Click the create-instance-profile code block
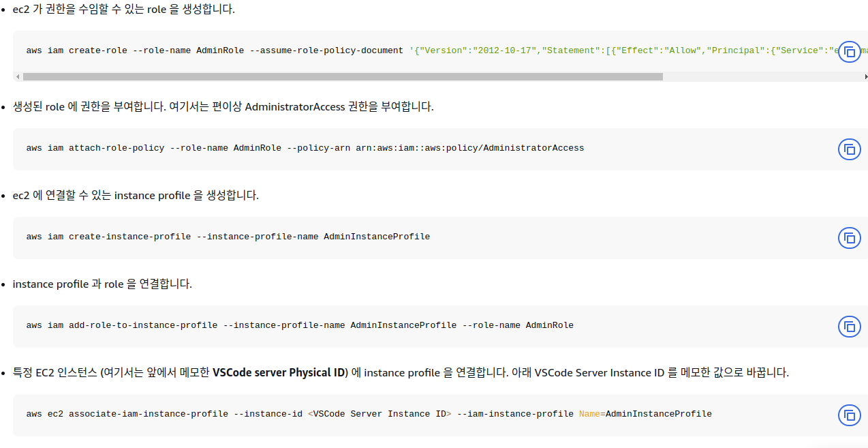868x448 pixels. pos(228,236)
